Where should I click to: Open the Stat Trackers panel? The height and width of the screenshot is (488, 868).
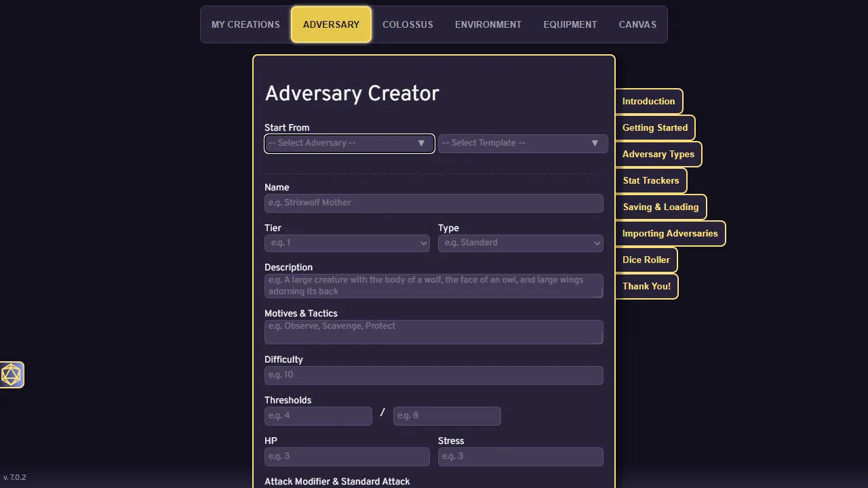(x=651, y=180)
